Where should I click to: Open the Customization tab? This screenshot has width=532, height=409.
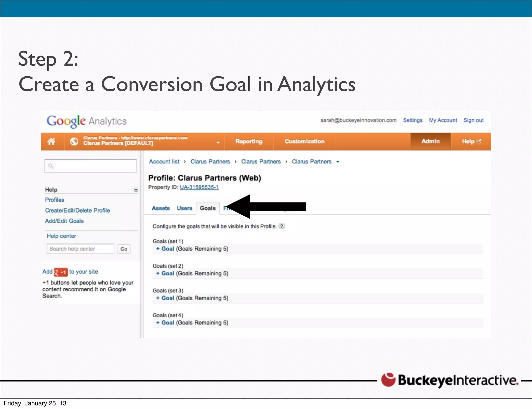304,141
